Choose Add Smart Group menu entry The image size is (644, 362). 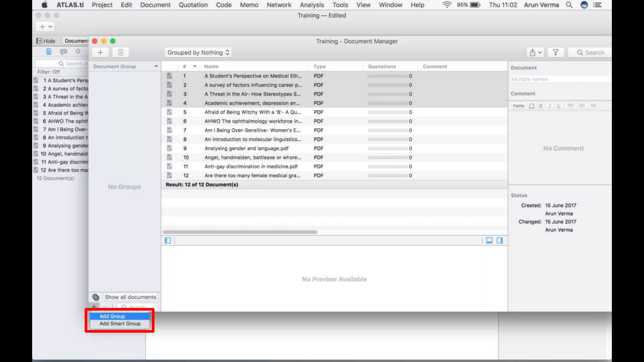(120, 324)
